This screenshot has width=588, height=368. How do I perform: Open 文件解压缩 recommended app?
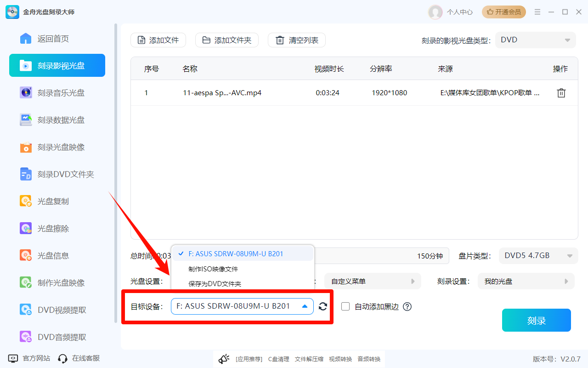[x=309, y=359]
